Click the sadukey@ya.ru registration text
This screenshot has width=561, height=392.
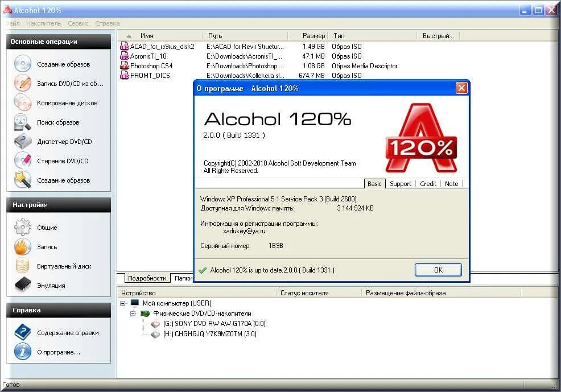pos(244,231)
